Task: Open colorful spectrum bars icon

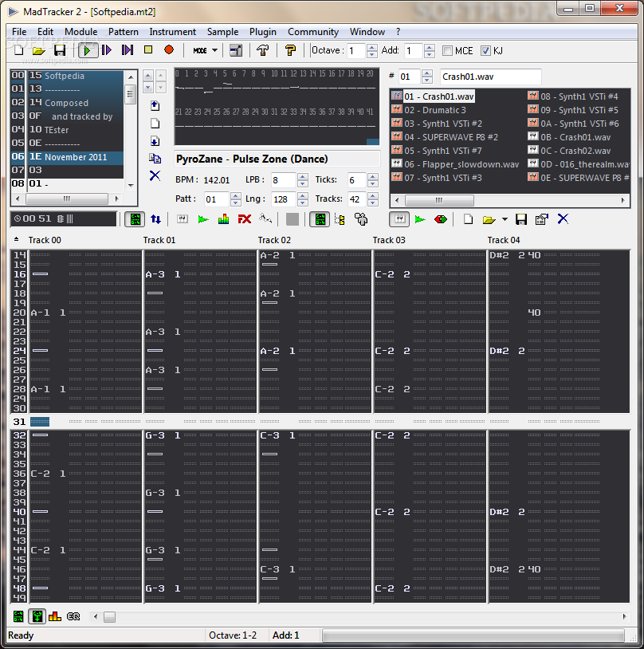Action: click(x=223, y=219)
